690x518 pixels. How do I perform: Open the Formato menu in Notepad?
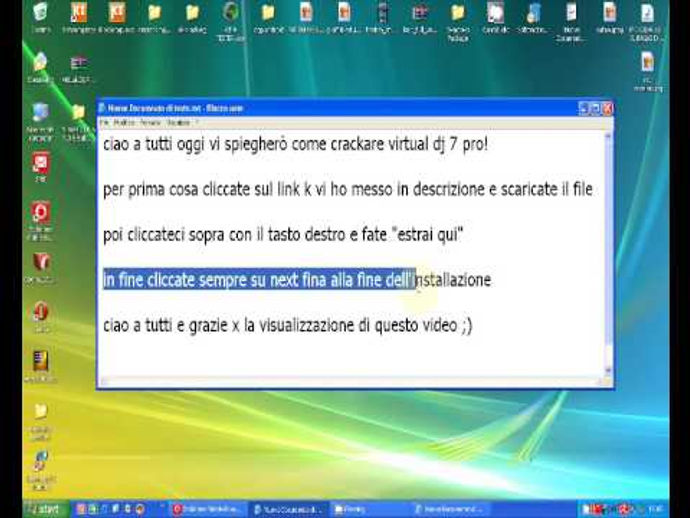point(150,123)
